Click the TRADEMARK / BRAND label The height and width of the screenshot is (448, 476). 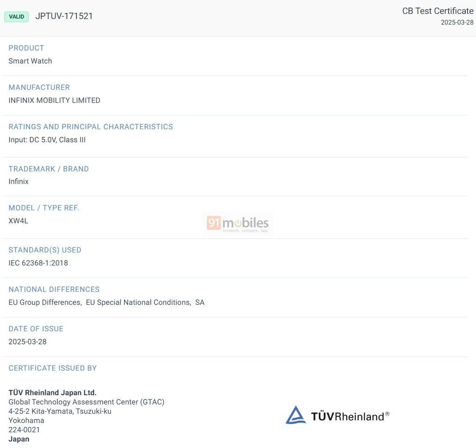coord(49,169)
